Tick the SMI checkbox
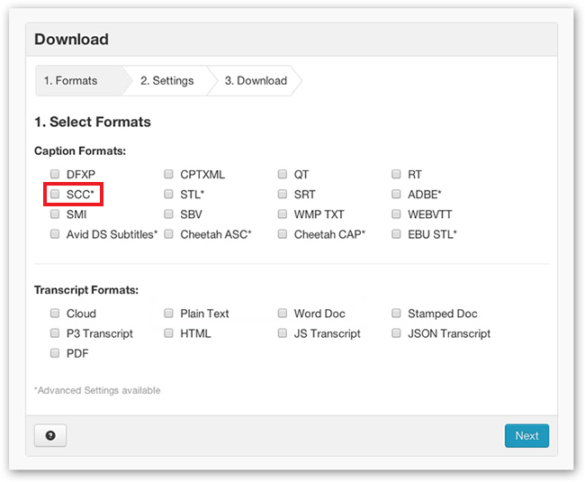Screen dimensions: 585x482 (x=55, y=214)
